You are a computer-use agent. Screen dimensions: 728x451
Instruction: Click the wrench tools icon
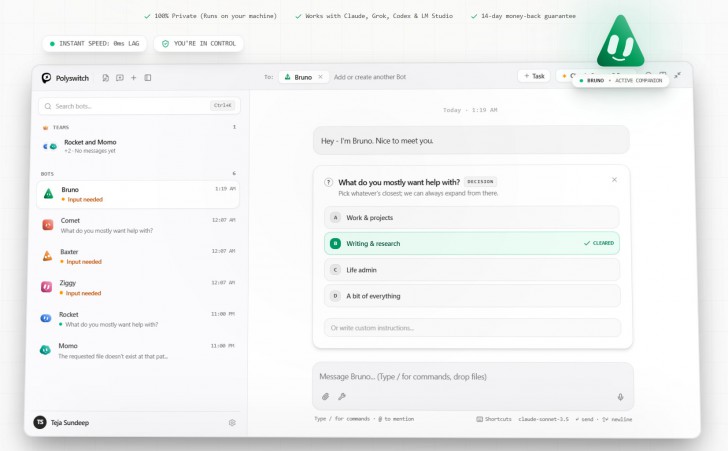click(x=342, y=397)
